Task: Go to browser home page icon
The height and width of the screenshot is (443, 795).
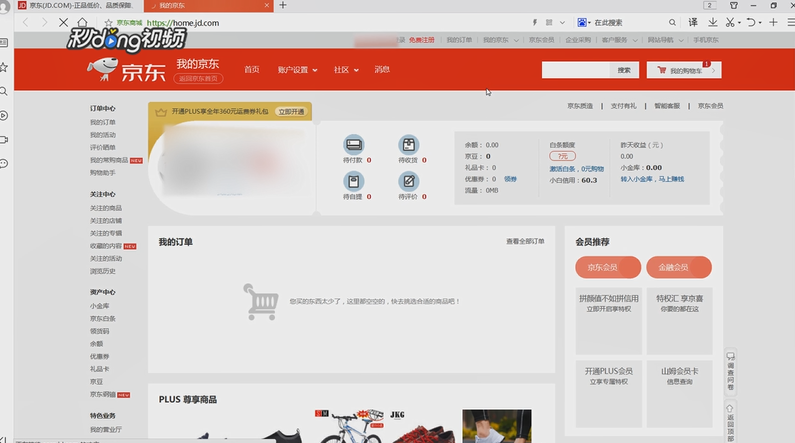Action: coord(82,22)
